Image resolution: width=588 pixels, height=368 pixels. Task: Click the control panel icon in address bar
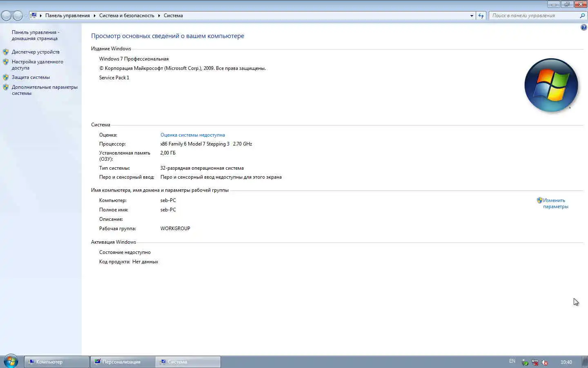coord(34,16)
